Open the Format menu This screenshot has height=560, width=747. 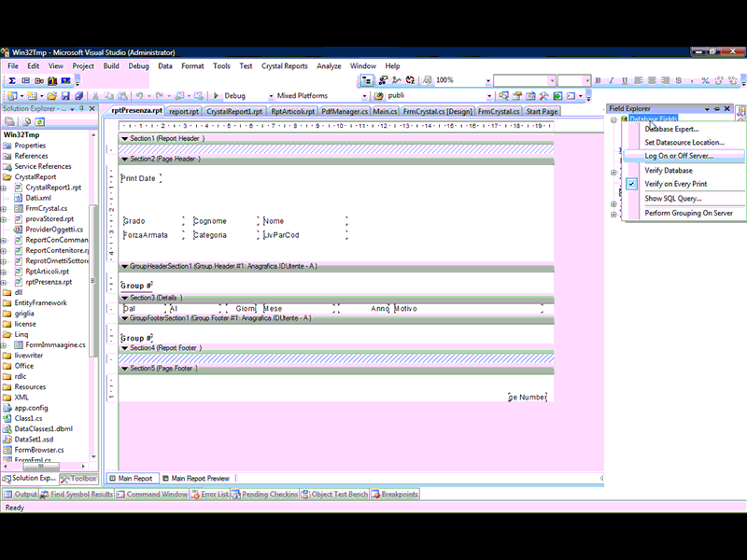pyautogui.click(x=192, y=66)
